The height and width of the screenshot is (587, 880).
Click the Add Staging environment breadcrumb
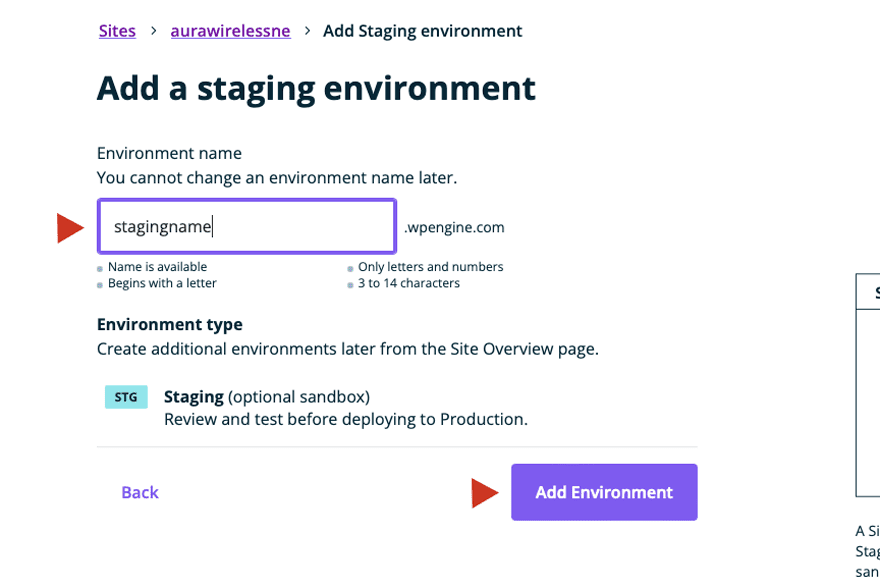click(422, 30)
